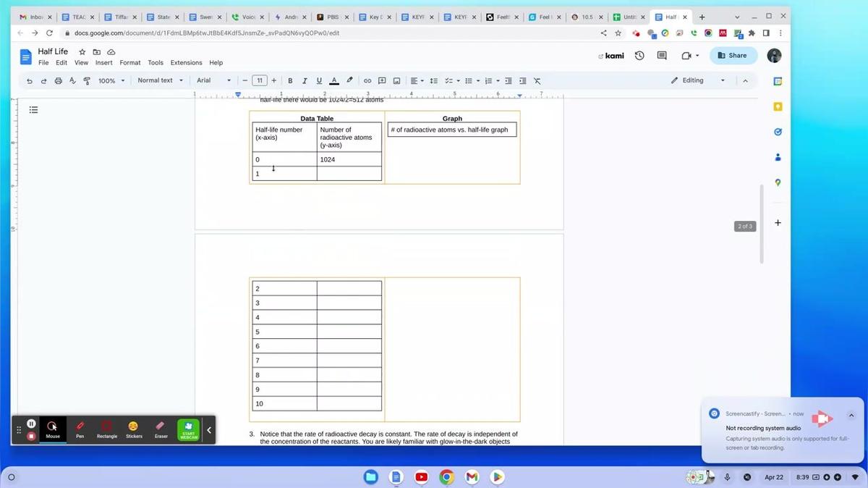Expand the Normal text style dropdown
This screenshot has height=488, width=868.
coord(160,81)
